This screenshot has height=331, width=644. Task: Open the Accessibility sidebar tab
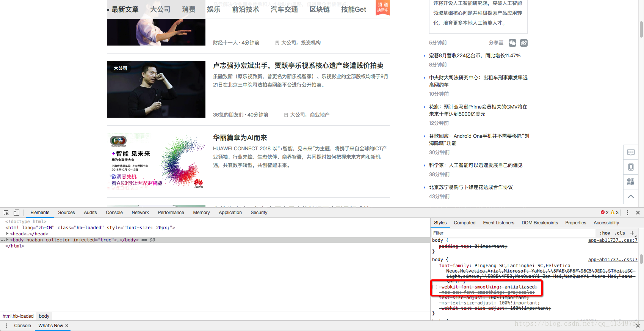(x=606, y=223)
